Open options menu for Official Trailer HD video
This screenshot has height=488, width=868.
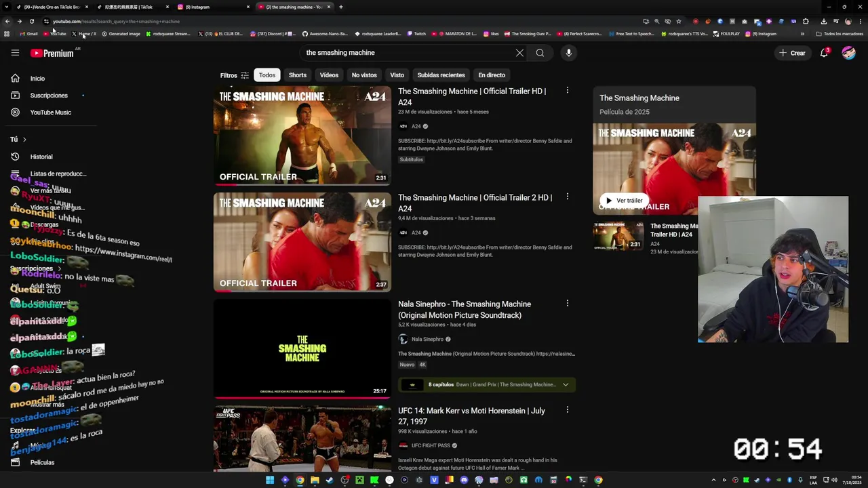pos(568,90)
